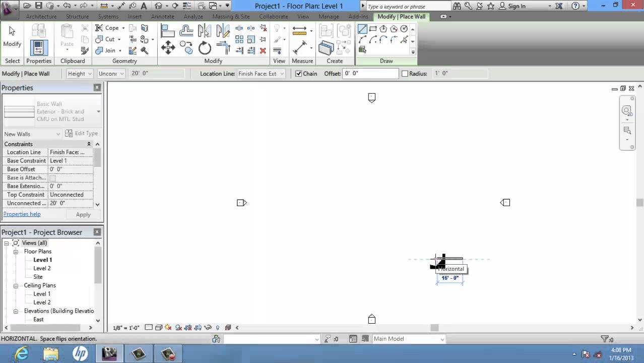The height and width of the screenshot is (363, 644).
Task: Open the Height/Depth dropdown in options bar
Action: coord(80,74)
